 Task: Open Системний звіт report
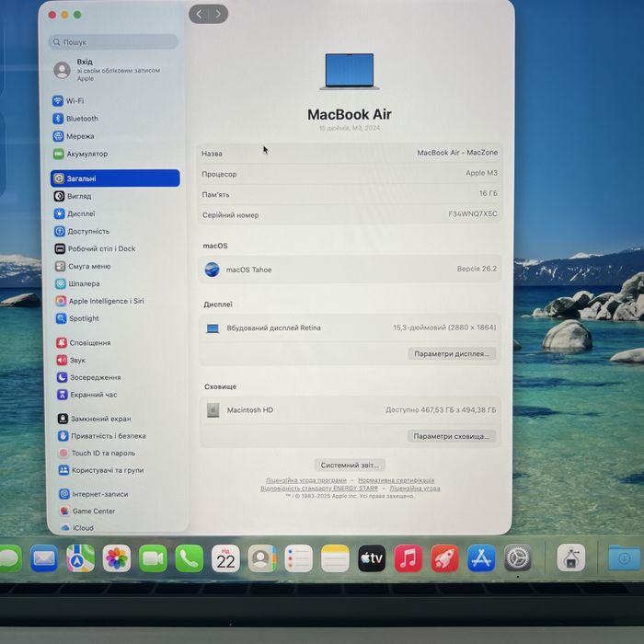click(x=350, y=465)
